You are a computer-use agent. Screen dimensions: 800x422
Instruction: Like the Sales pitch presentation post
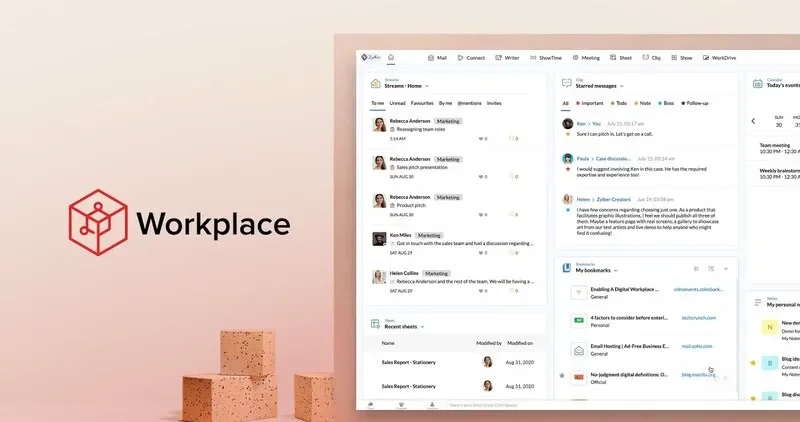pos(482,177)
